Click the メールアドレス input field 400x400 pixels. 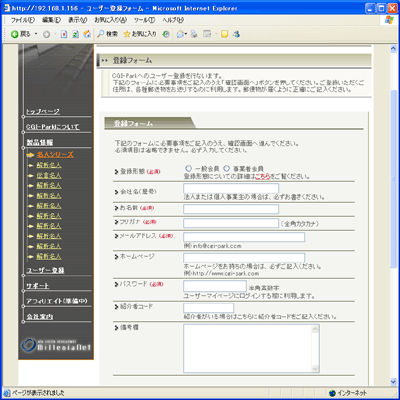click(244, 237)
